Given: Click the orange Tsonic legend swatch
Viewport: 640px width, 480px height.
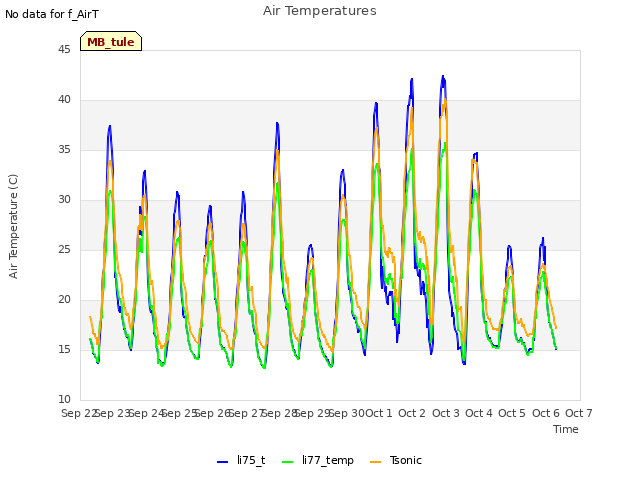Looking at the screenshot, I should coord(376,462).
